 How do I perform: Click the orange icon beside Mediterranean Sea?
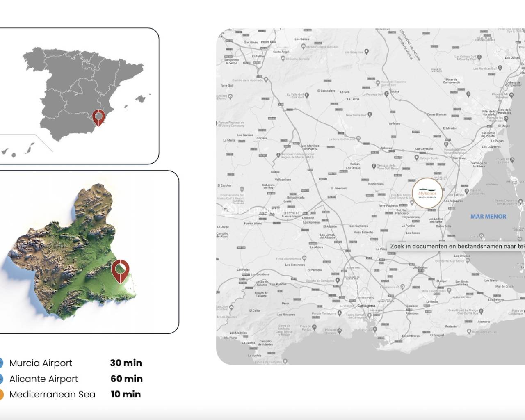click(1, 395)
